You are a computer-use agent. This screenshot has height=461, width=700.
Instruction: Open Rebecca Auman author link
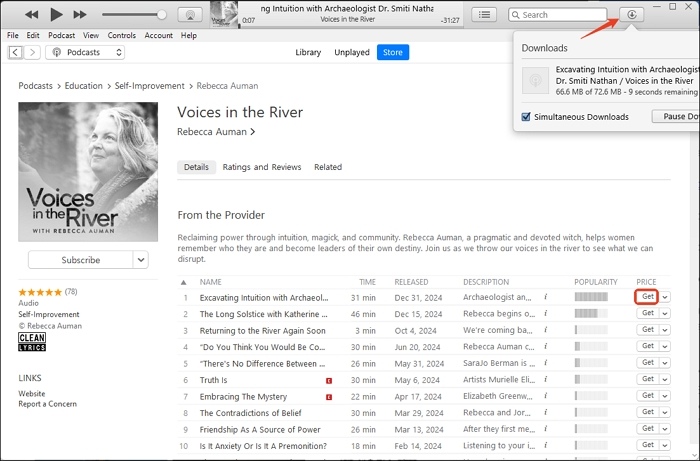point(216,132)
